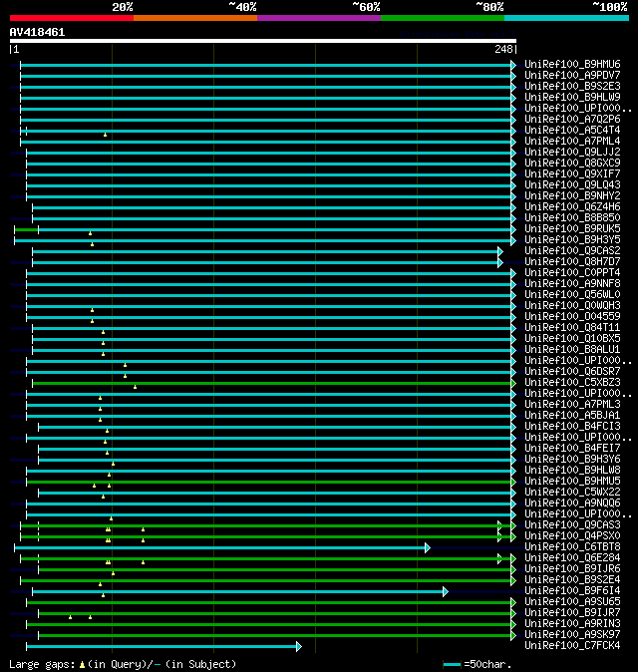Open hit UniRef100_A7Q2P6

(572, 119)
